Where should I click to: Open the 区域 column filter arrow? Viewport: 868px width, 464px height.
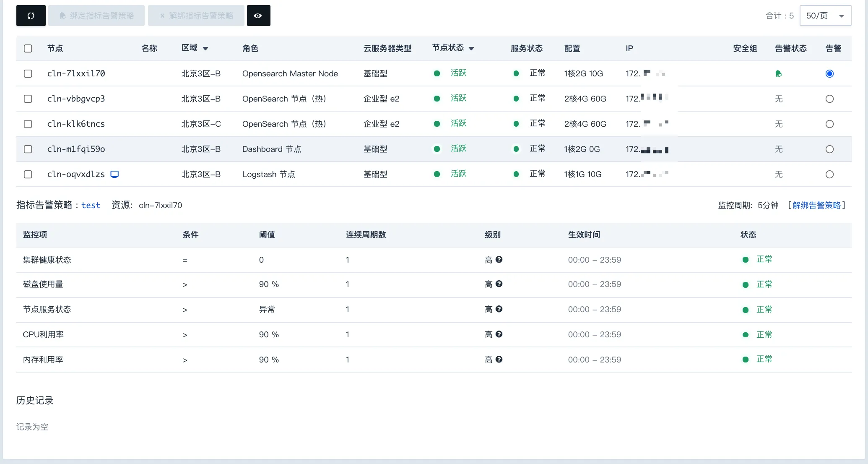(x=205, y=49)
